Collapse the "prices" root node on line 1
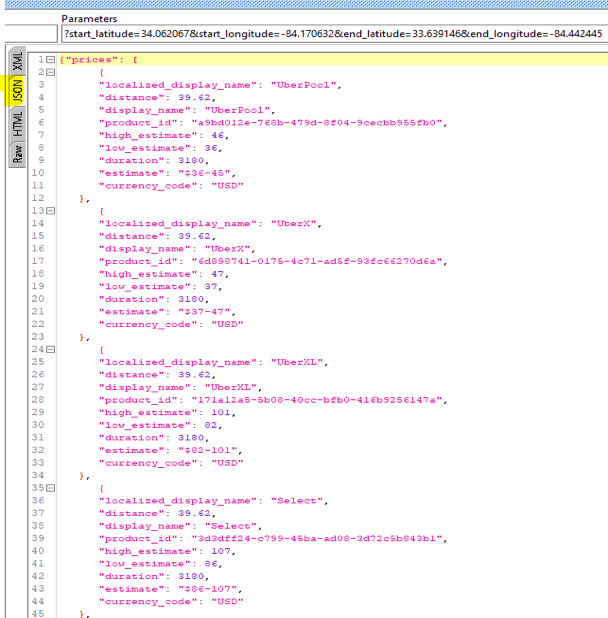The width and height of the screenshot is (608, 618). (x=50, y=60)
